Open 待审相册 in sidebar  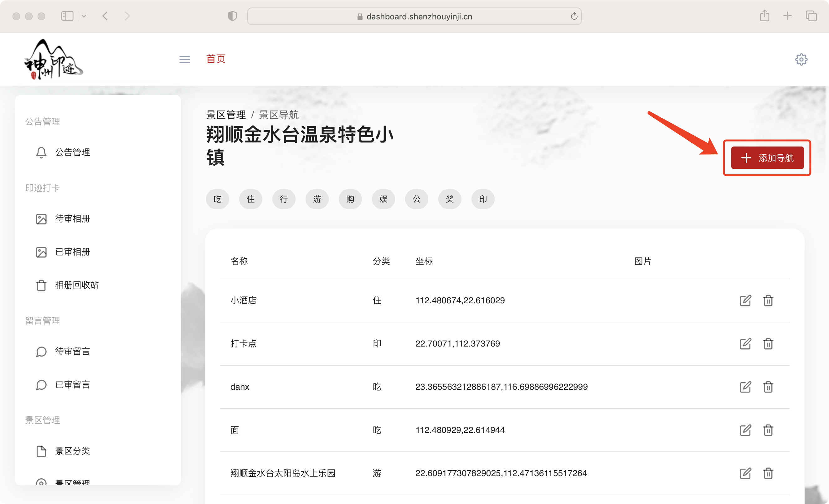coord(72,219)
